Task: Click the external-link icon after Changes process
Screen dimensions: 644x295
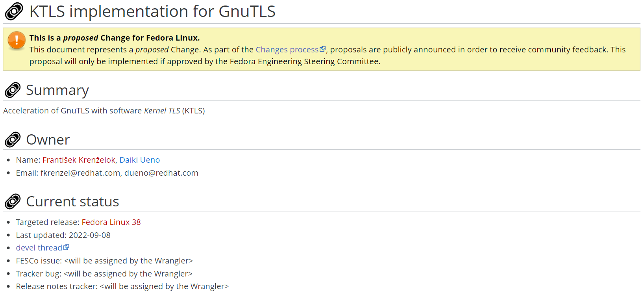Action: (x=323, y=49)
